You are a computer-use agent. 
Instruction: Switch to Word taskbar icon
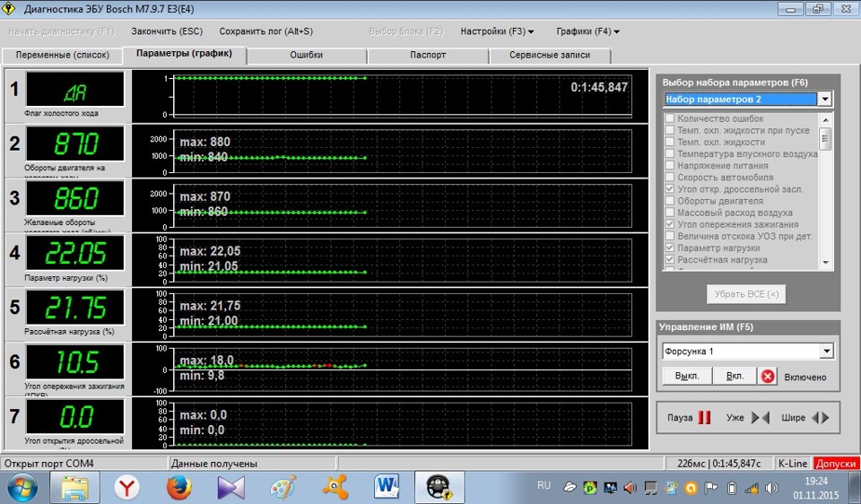pyautogui.click(x=387, y=488)
